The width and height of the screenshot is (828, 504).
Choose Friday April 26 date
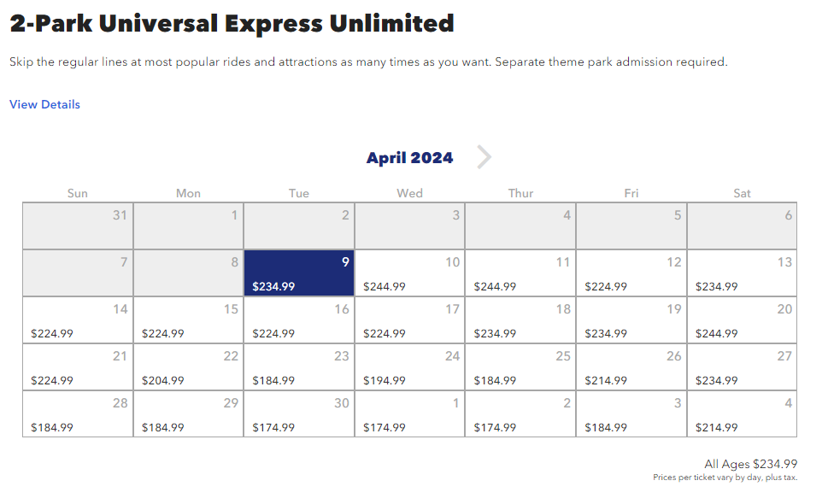pos(631,367)
